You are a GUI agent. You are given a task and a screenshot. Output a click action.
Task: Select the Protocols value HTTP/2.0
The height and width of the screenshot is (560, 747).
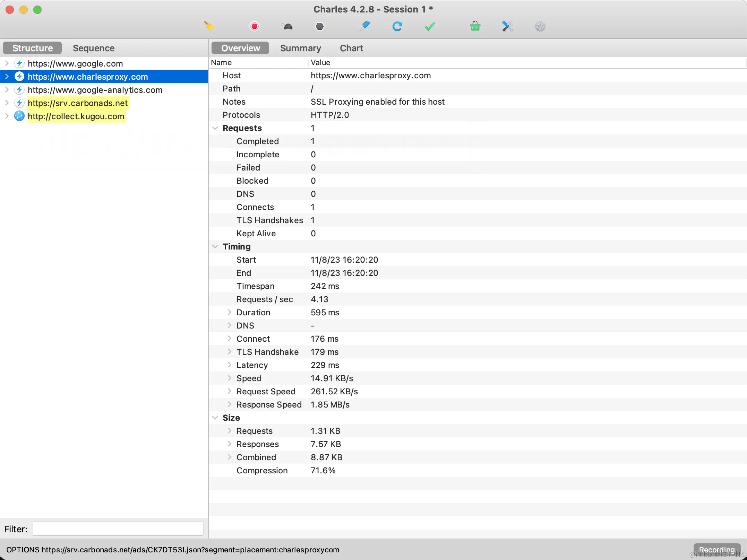pyautogui.click(x=330, y=115)
